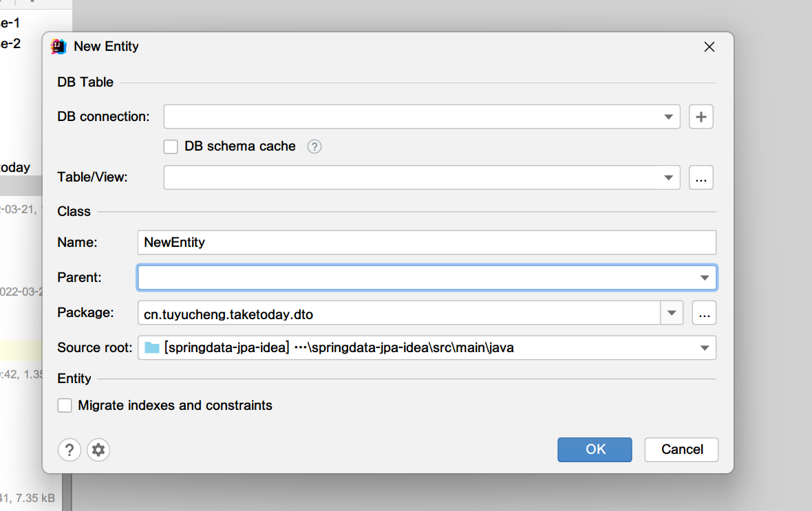This screenshot has height=511, width=812.
Task: Enable Migrate indexes and constraints
Action: [x=64, y=405]
